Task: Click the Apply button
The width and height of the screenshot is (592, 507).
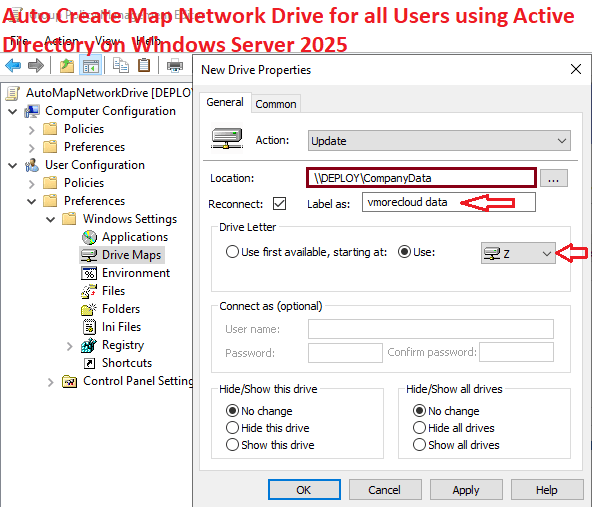Action: coord(466,490)
